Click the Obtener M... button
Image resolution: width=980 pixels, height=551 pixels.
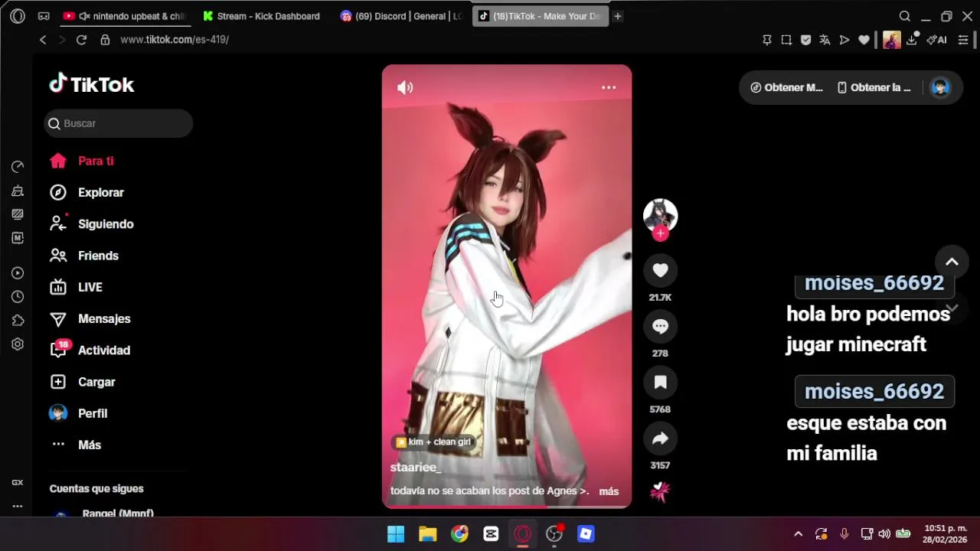(786, 87)
